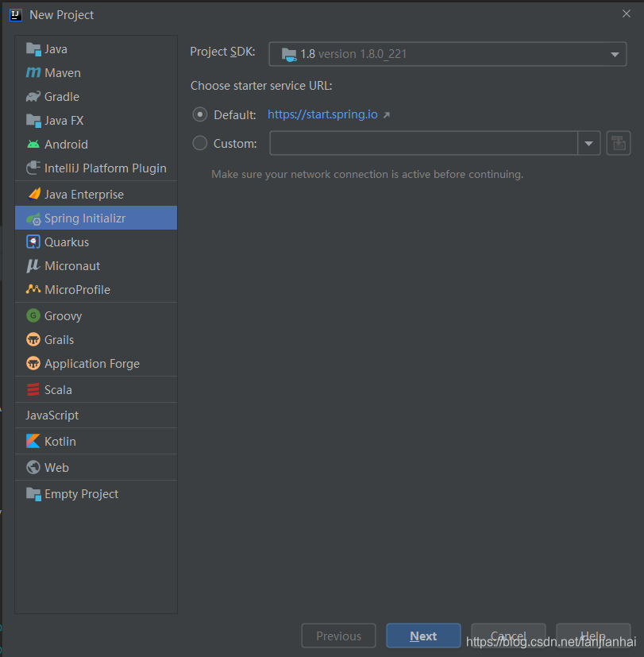Select the MicroProfile entry
Screen dimensions: 644x657
coord(96,289)
